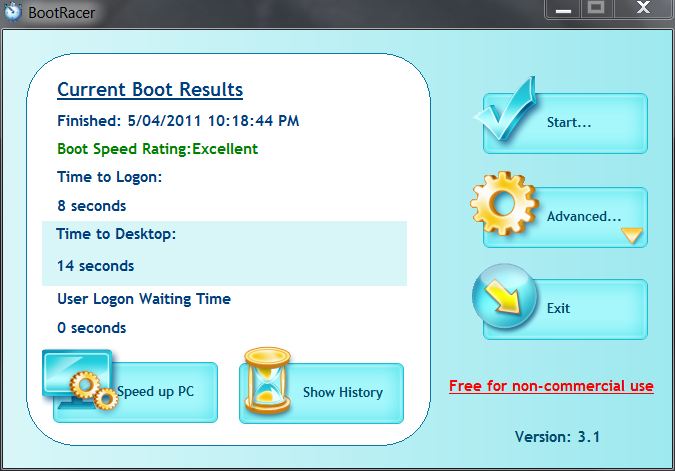Select the 8 seconds value
Viewport: 675px width, 471px height.
click(92, 206)
